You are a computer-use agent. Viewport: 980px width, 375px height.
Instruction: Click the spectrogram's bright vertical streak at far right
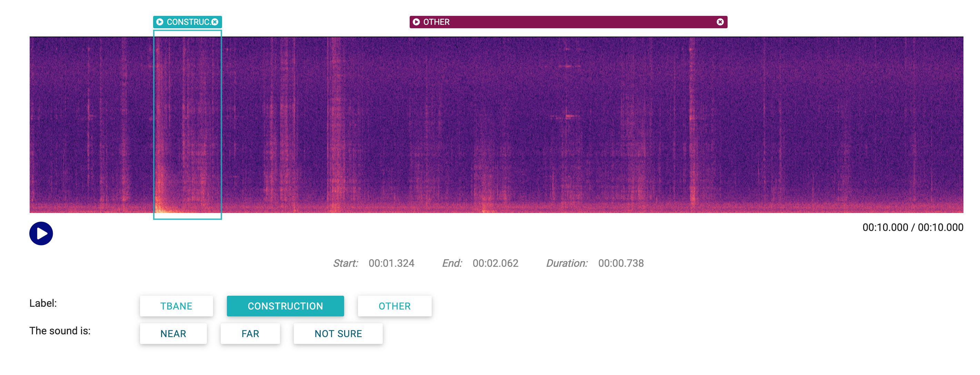[692, 125]
